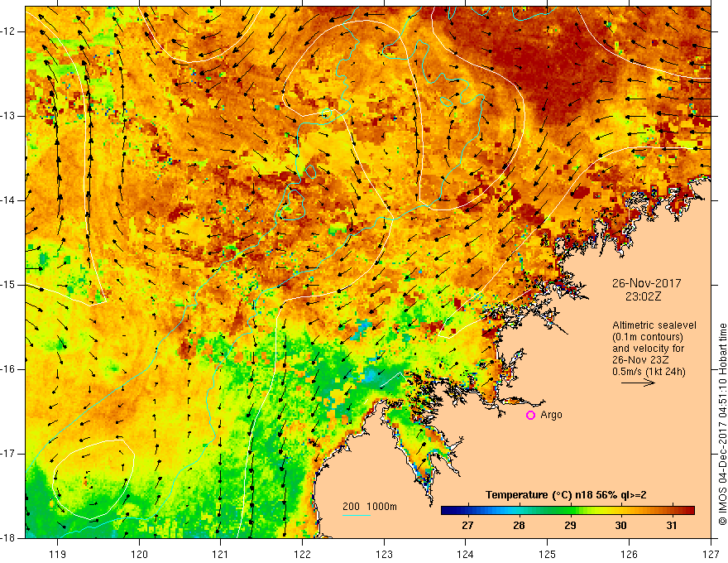The image size is (728, 563).
Task: Click the '26-Nov-2017' date text
Action: click(x=646, y=283)
